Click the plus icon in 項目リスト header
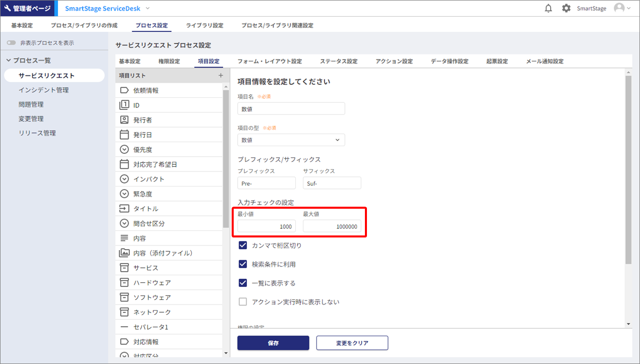 tap(220, 76)
